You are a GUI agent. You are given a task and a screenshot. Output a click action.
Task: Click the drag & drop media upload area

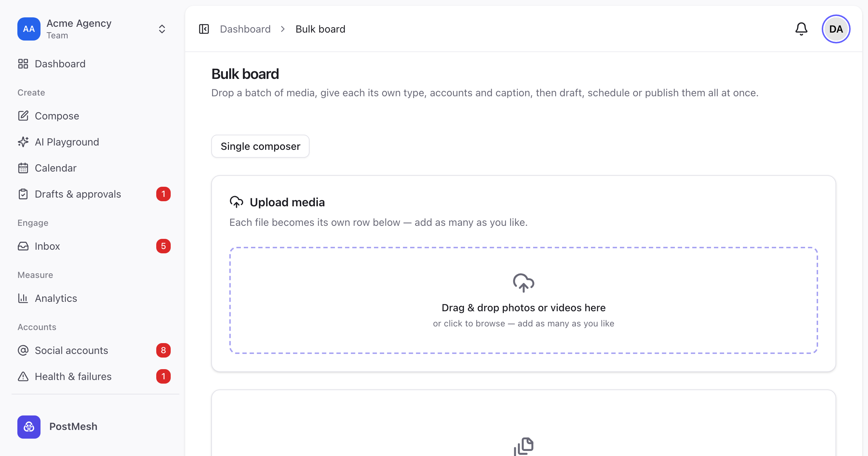tap(524, 300)
